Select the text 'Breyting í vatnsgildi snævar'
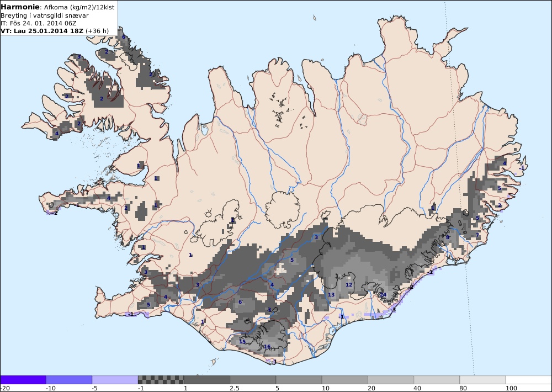Viewport: 552px width, 392px height. click(45, 15)
